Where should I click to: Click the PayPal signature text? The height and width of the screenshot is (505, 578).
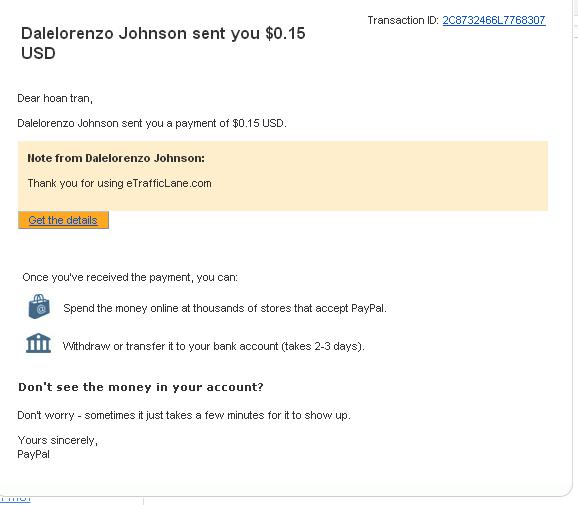pos(34,454)
